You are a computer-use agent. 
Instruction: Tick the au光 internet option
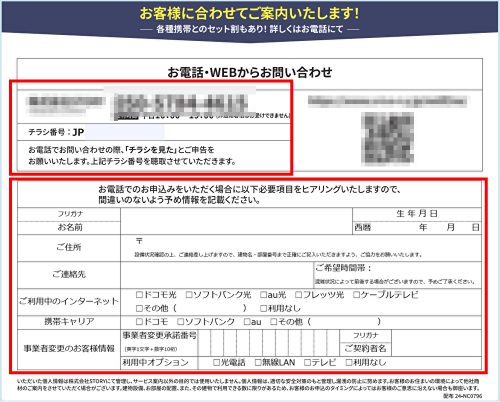pyautogui.click(x=264, y=295)
